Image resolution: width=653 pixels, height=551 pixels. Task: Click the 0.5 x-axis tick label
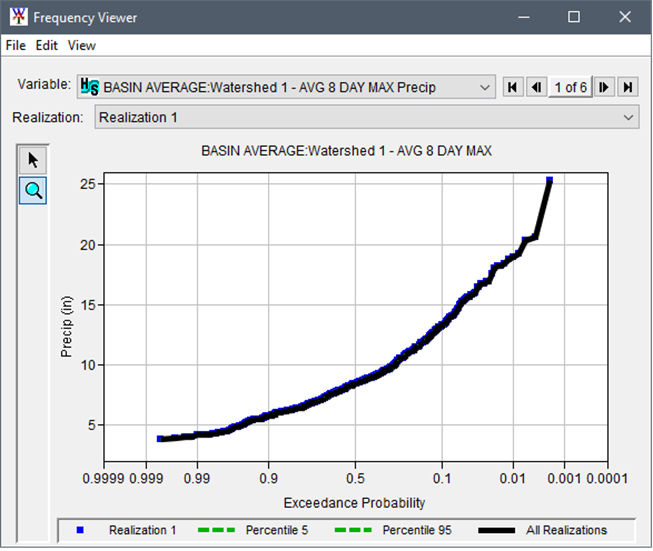coord(355,479)
